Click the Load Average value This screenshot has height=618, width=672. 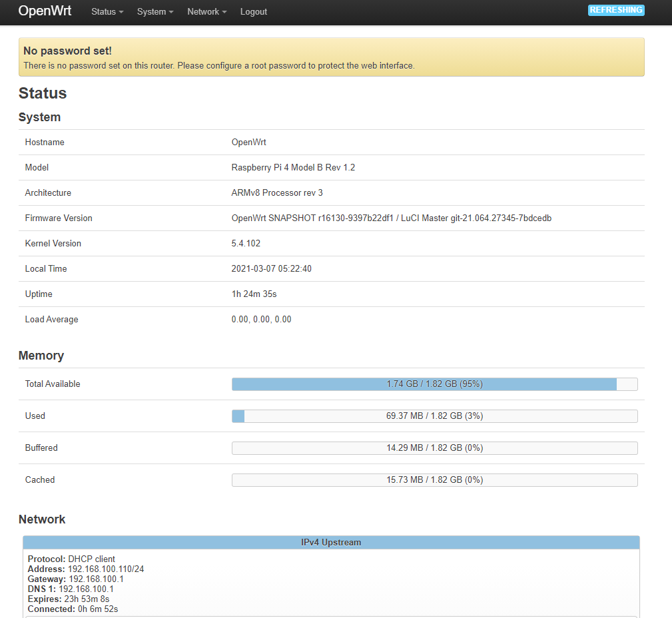[261, 320]
